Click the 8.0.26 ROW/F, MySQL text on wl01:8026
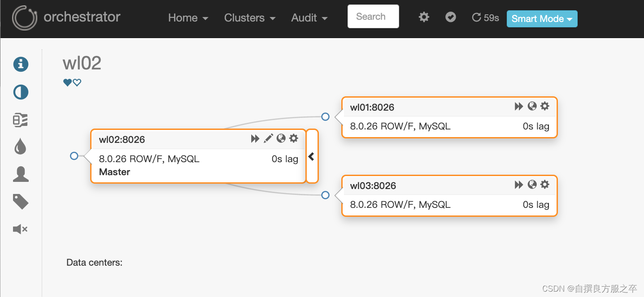644x297 pixels. tap(400, 126)
